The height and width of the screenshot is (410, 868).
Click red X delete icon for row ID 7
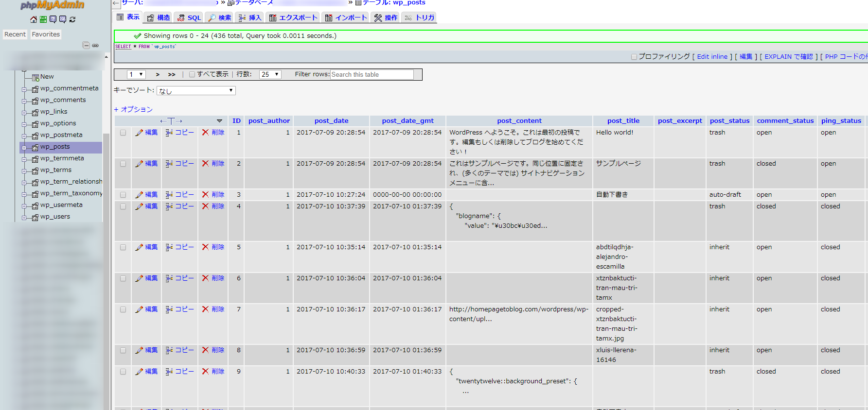tap(206, 309)
